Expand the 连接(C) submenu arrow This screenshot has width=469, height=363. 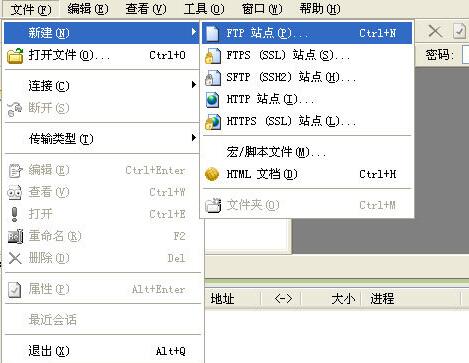(194, 85)
